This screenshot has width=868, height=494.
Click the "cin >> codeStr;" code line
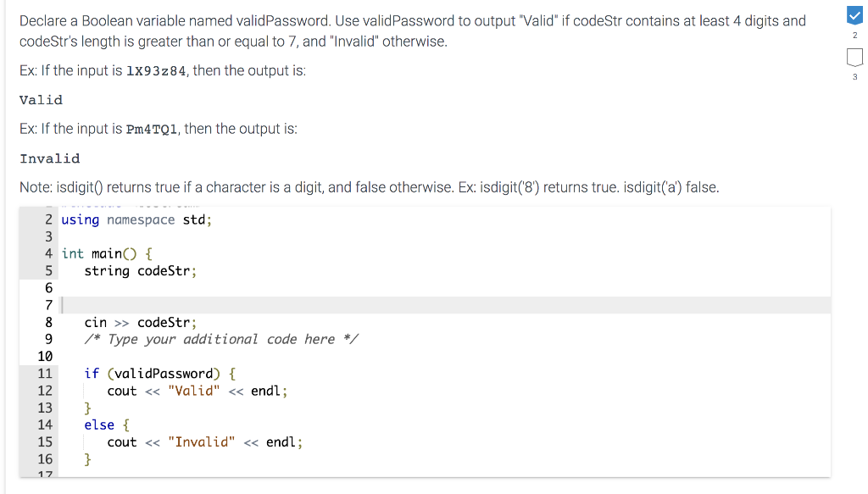tap(140, 323)
